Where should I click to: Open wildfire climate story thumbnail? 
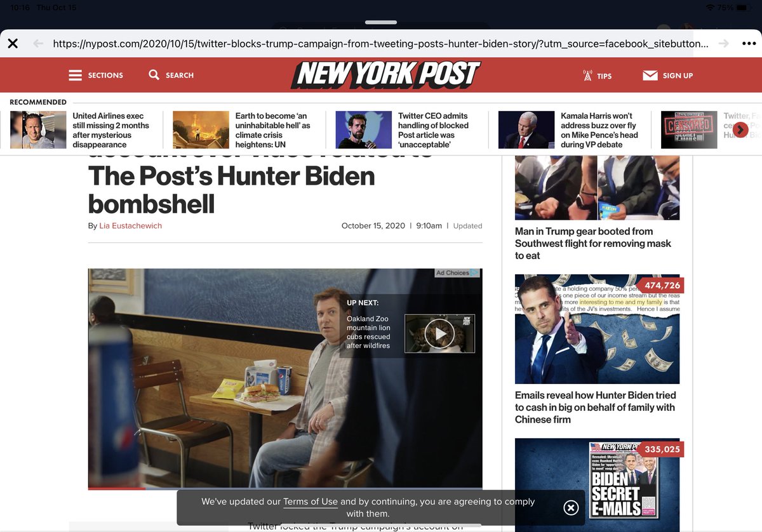[x=201, y=130]
